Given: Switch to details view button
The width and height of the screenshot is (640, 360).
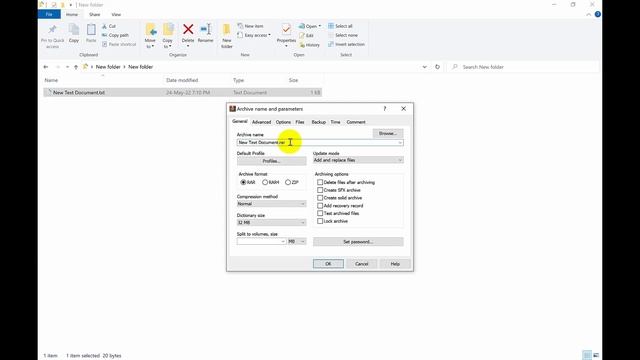Looking at the screenshot, I should point(587,355).
